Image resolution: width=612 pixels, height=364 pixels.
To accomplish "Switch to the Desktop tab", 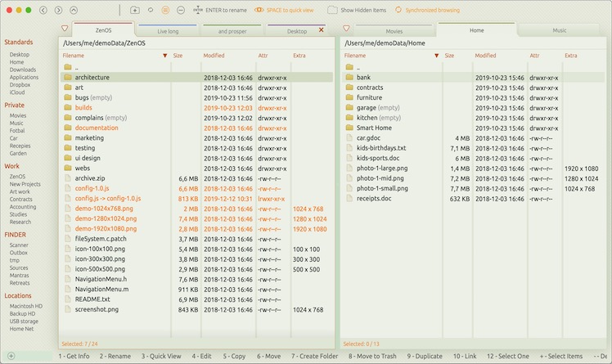I will point(297,31).
